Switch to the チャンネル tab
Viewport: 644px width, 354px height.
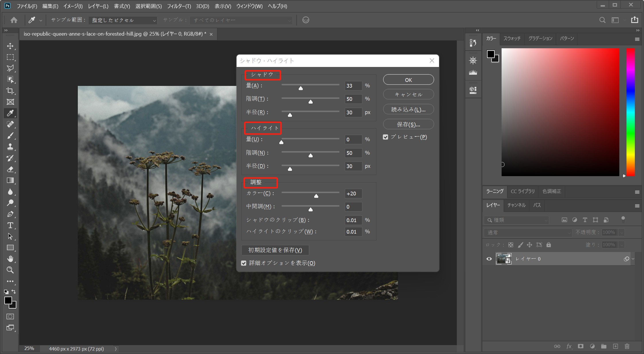point(516,205)
